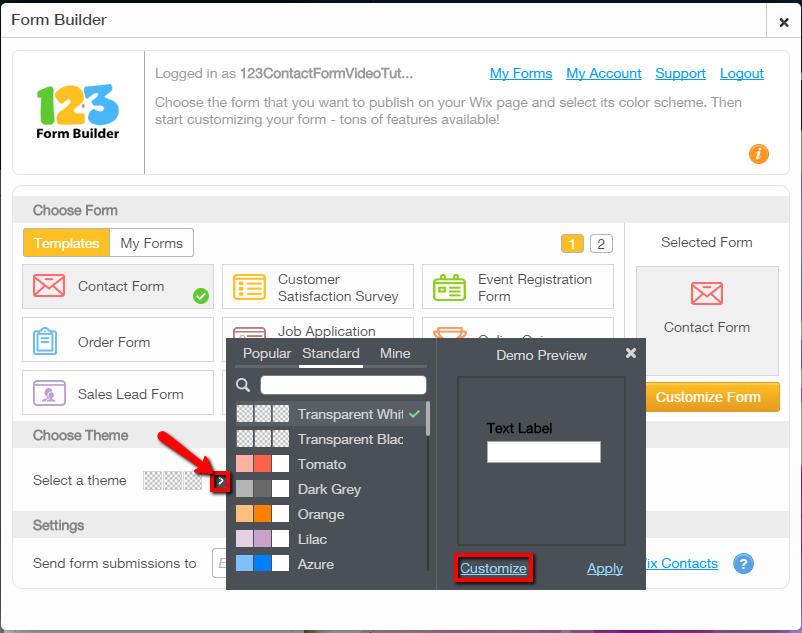
Task: Select the Event Registration Form calendar icon
Action: [449, 287]
